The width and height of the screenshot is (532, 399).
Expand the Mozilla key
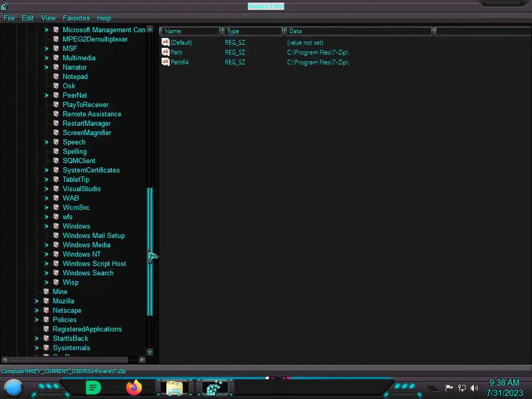click(x=36, y=301)
